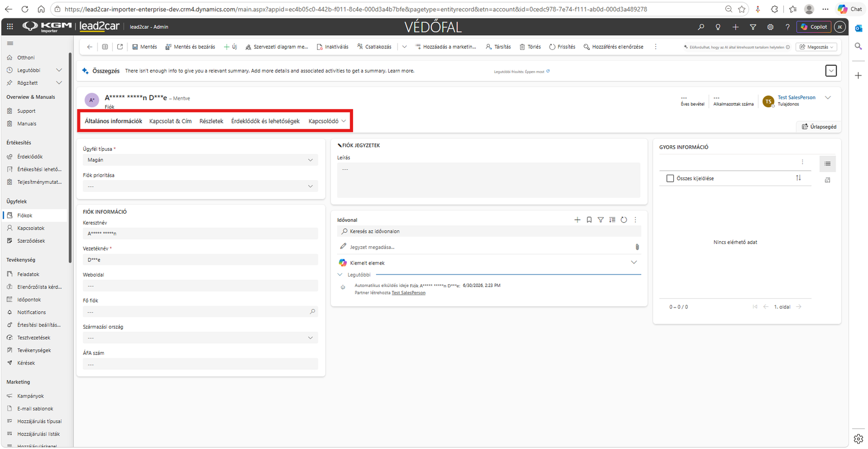
Task: Open the Dynamics app launcher waffle
Action: point(10,27)
